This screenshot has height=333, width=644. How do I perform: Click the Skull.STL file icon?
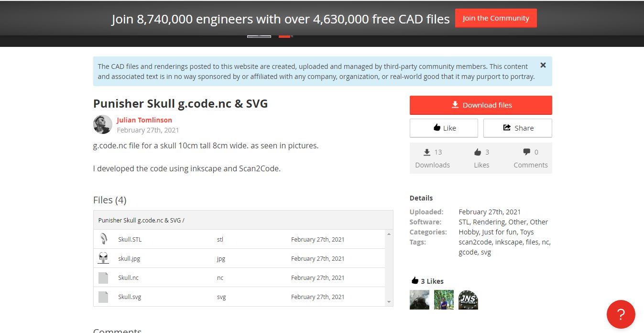pyautogui.click(x=103, y=238)
